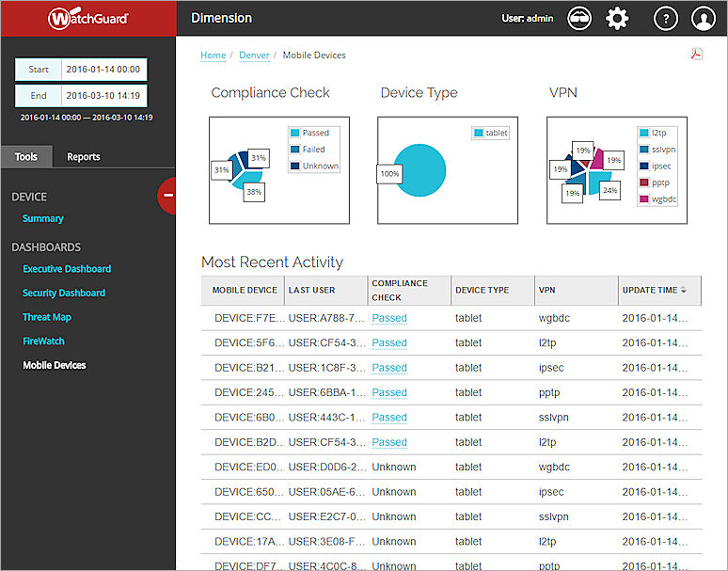Open the Threat Map dashboard
Image resolution: width=728 pixels, height=571 pixels.
pyautogui.click(x=47, y=317)
